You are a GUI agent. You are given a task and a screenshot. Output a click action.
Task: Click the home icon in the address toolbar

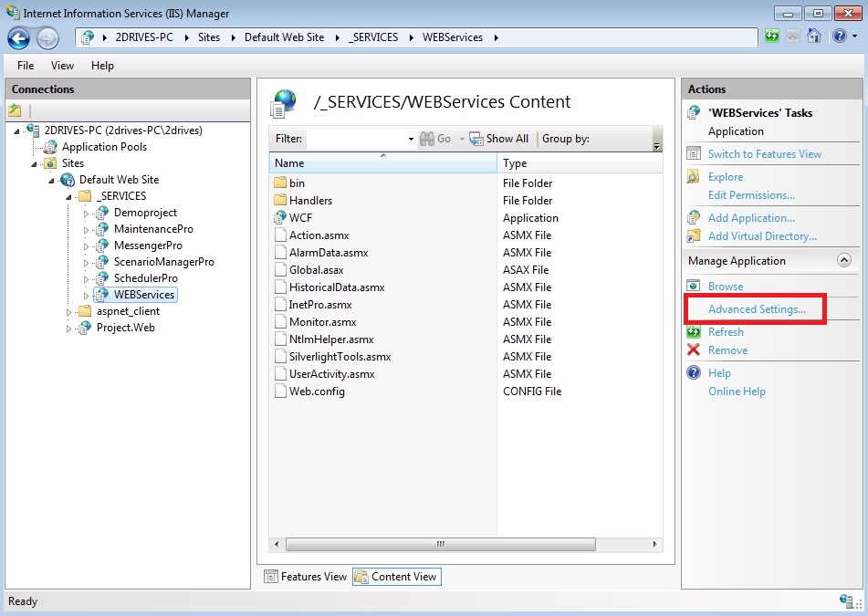[x=814, y=37]
